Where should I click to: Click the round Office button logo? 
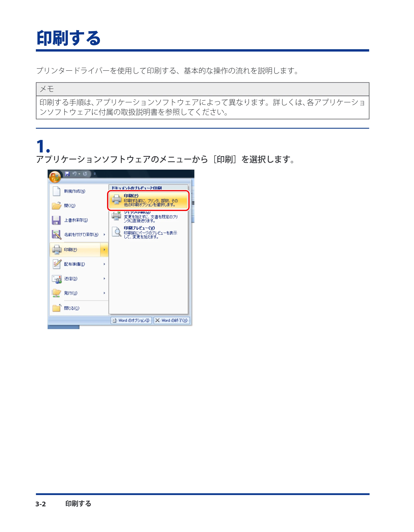click(55, 177)
